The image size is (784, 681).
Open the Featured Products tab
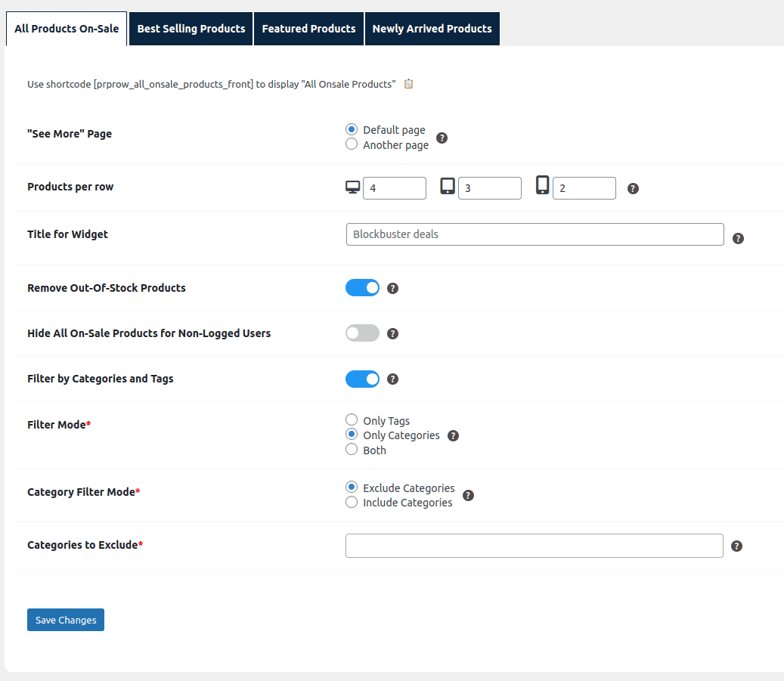click(308, 28)
